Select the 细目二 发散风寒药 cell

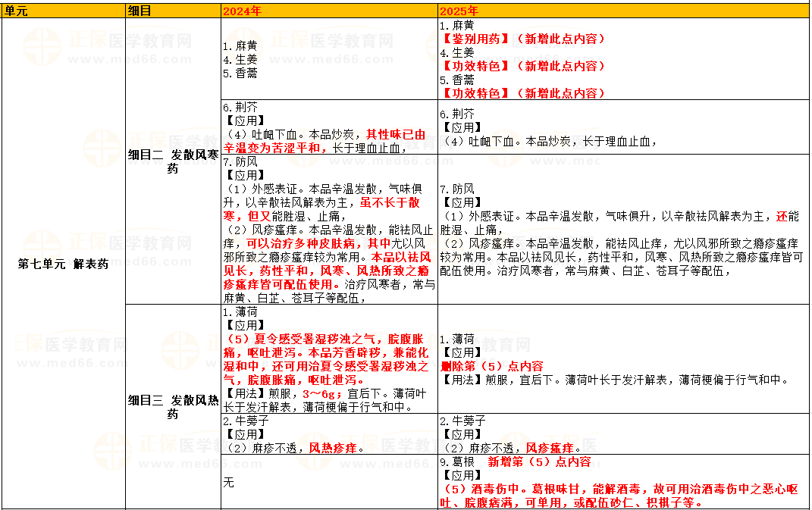[173, 161]
